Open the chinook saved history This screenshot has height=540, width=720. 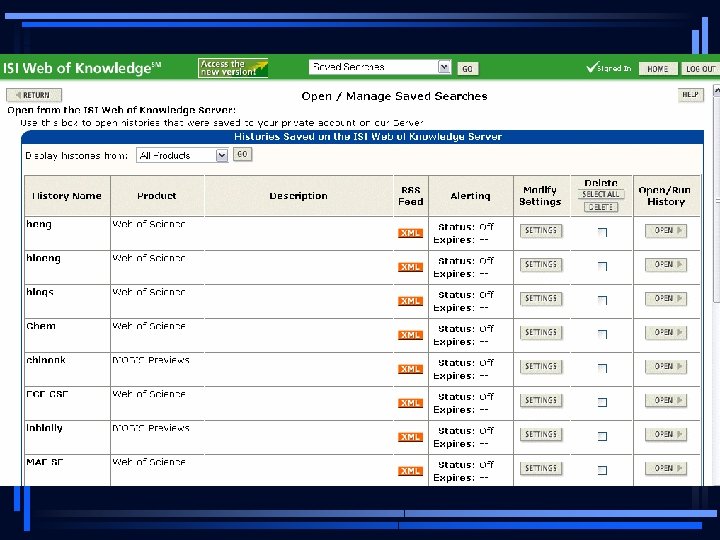666,366
